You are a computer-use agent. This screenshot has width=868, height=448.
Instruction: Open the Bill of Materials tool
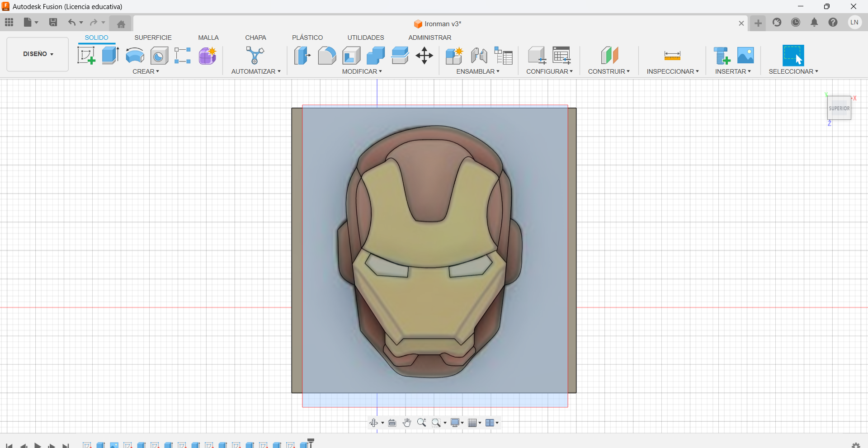point(504,56)
